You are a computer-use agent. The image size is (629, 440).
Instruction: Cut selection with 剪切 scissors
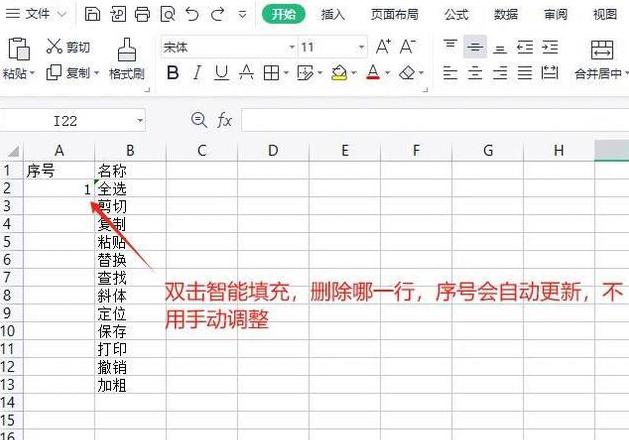(68, 47)
